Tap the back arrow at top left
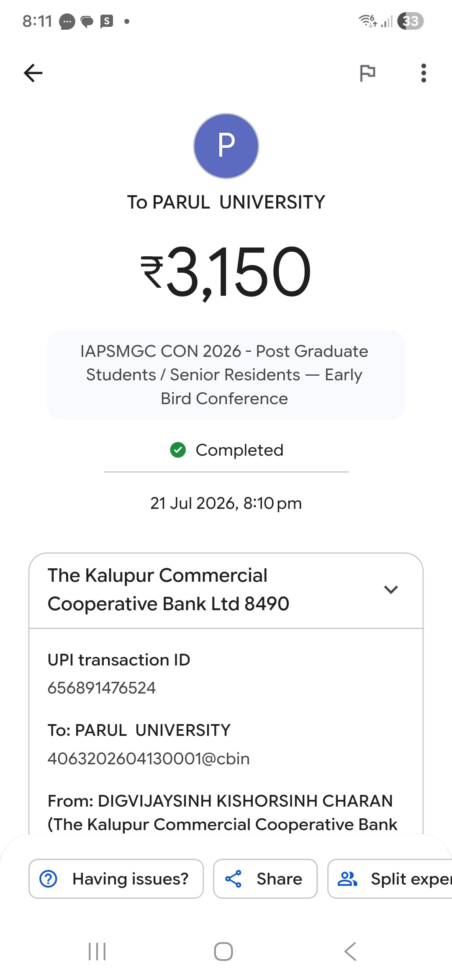This screenshot has height=980, width=452. [33, 73]
